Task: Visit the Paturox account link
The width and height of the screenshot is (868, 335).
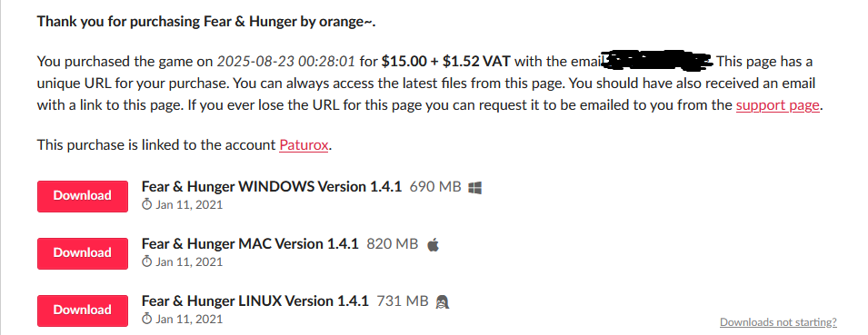Action: tap(304, 145)
